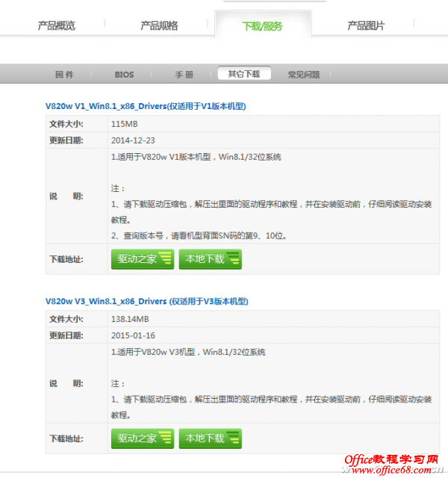Click 驱动之家 button for V3 drivers

143,438
